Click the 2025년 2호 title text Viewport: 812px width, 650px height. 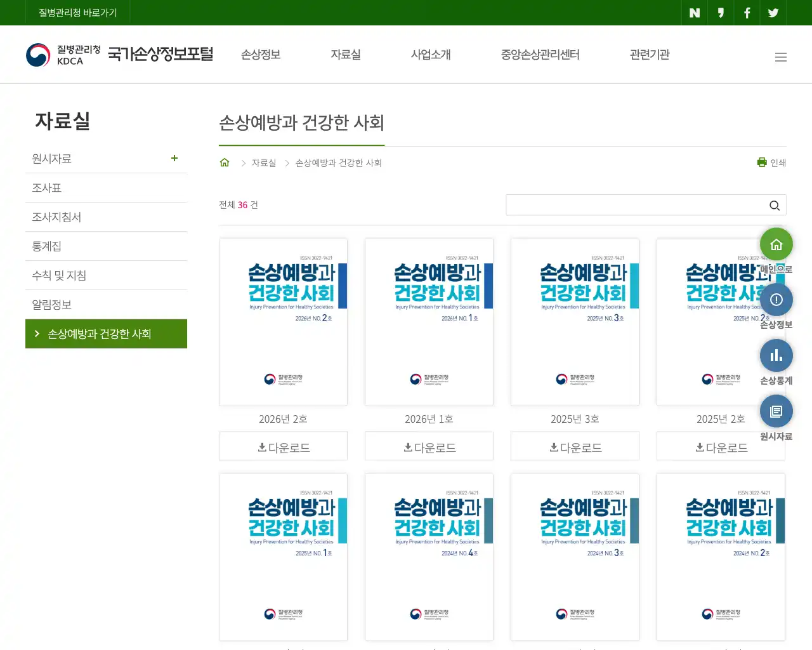tap(721, 419)
